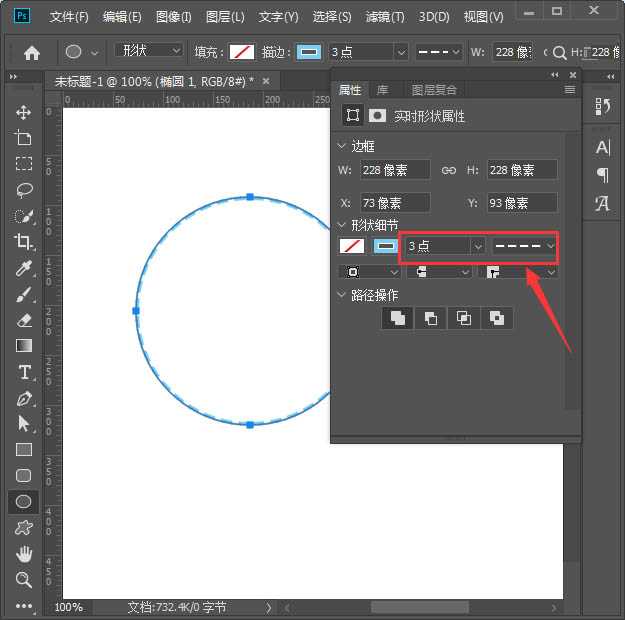Select the Crop tool
Viewport: 625px width, 620px height.
point(24,242)
